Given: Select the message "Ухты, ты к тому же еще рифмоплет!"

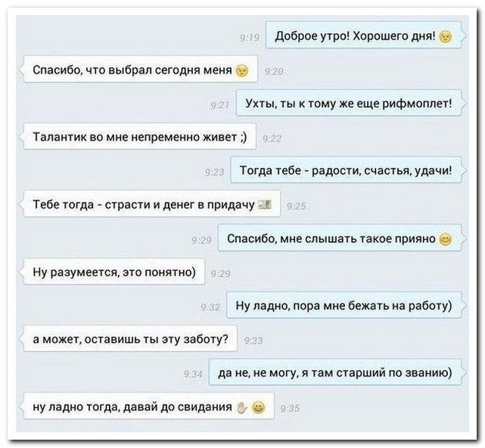Looking at the screenshot, I should pos(349,103).
